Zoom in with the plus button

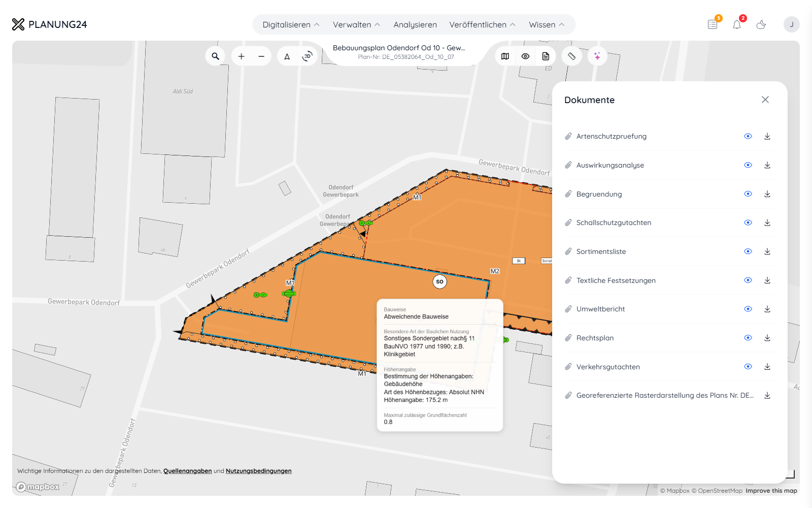click(x=242, y=56)
